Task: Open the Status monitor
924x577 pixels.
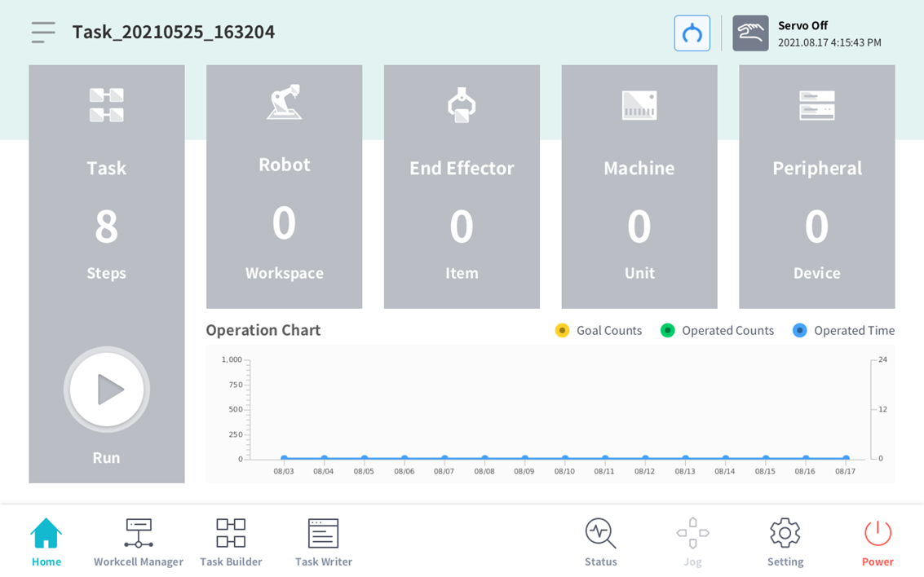Action: [x=600, y=542]
